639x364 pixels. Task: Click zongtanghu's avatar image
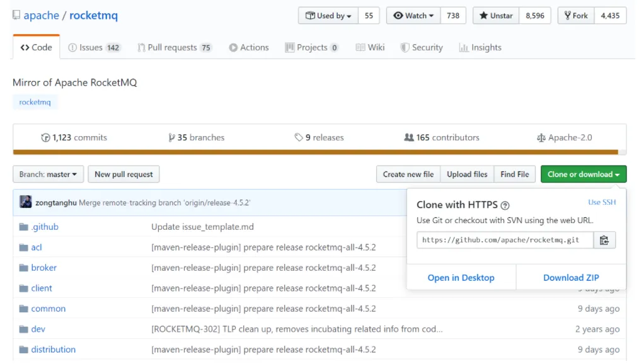point(26,202)
